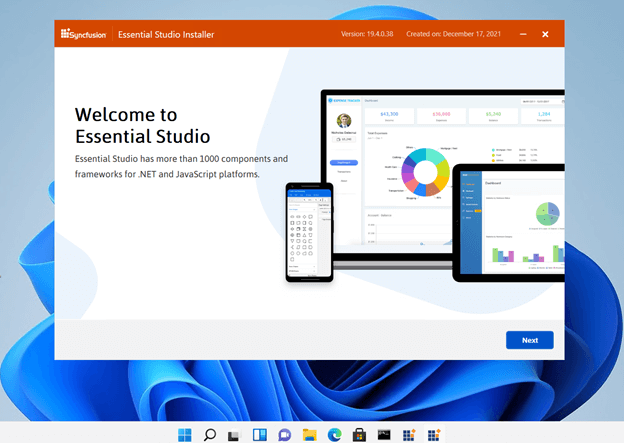
Task: Launch Microsoft Edge from the taskbar
Action: click(334, 434)
